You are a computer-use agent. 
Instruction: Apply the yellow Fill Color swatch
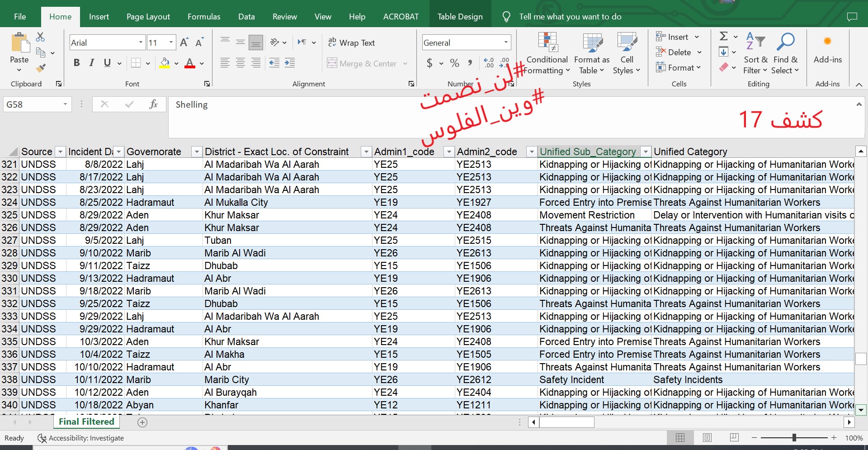tap(165, 63)
